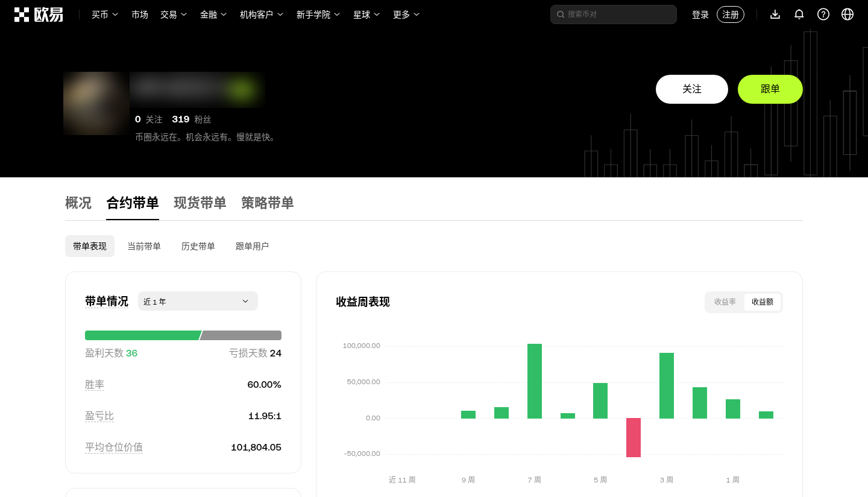Open the download app icon
This screenshot has height=497, width=868.
point(775,14)
